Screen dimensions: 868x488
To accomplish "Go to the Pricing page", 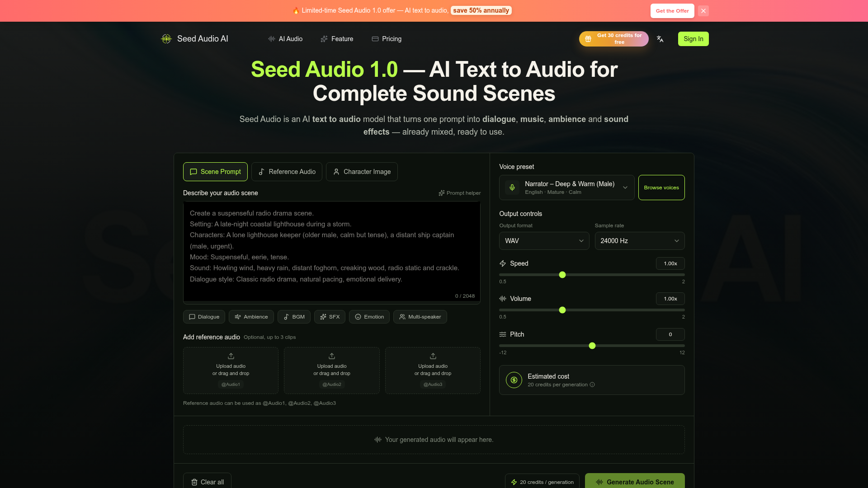I will pyautogui.click(x=387, y=39).
